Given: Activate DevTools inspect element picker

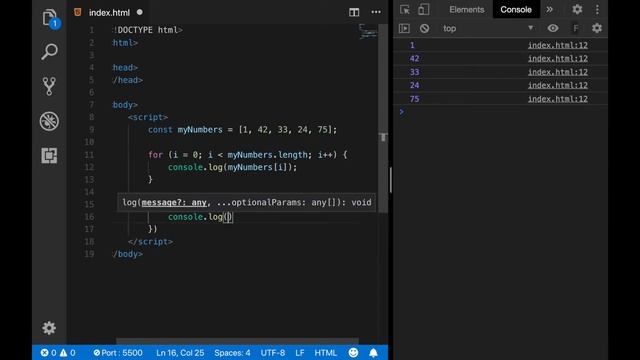Looking at the screenshot, I should pos(405,9).
